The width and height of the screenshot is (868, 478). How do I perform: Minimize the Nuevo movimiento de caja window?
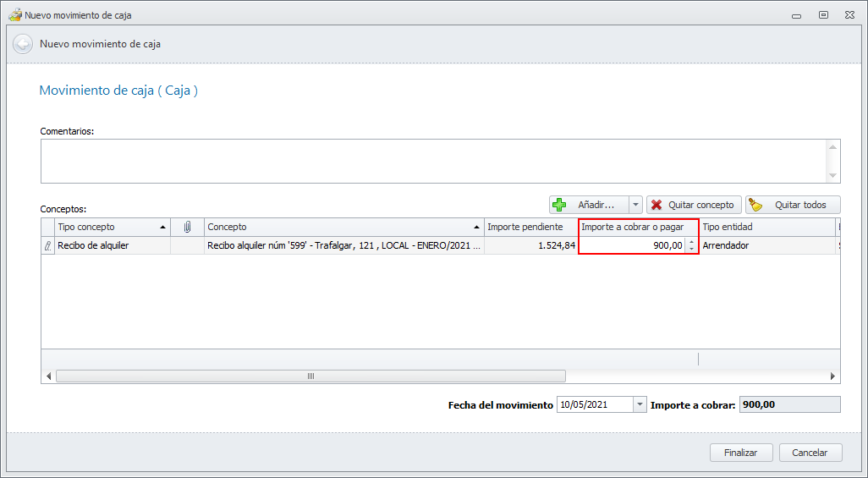pyautogui.click(x=797, y=15)
